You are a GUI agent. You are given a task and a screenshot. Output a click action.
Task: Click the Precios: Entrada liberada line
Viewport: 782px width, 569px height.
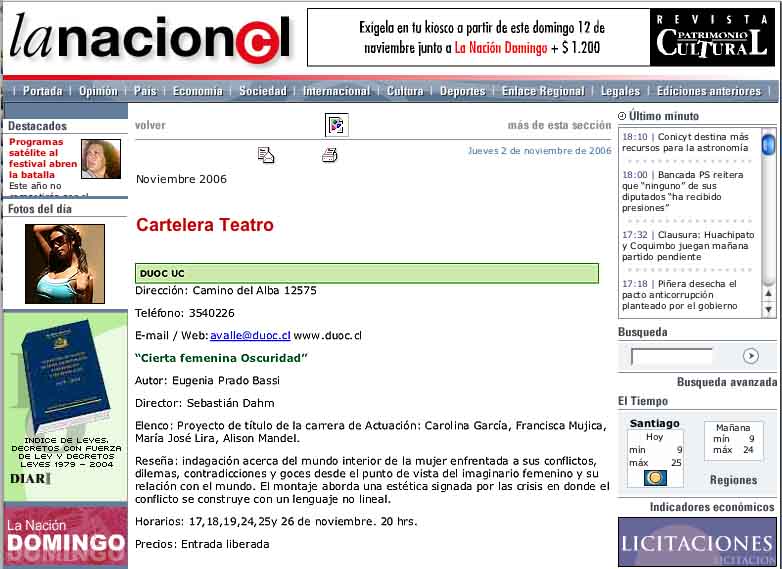click(202, 544)
